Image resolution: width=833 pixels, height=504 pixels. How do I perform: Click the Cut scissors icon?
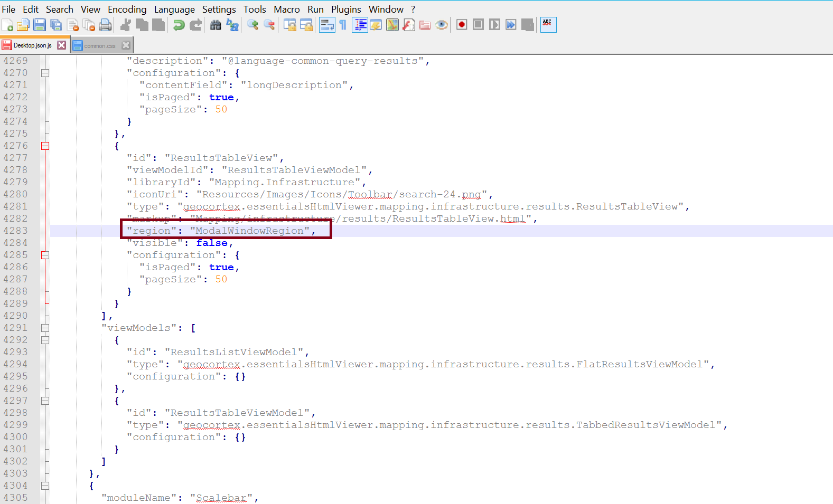tap(126, 25)
